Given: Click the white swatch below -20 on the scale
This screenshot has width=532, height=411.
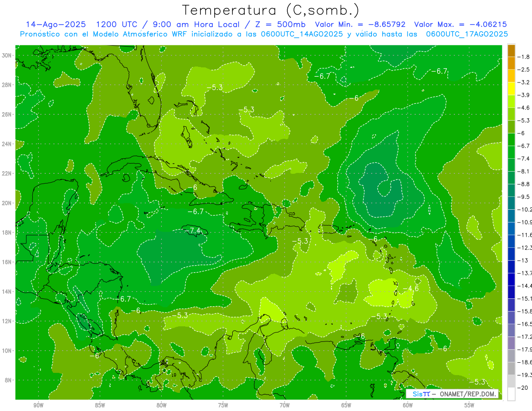Looking at the screenshot, I should (x=511, y=394).
